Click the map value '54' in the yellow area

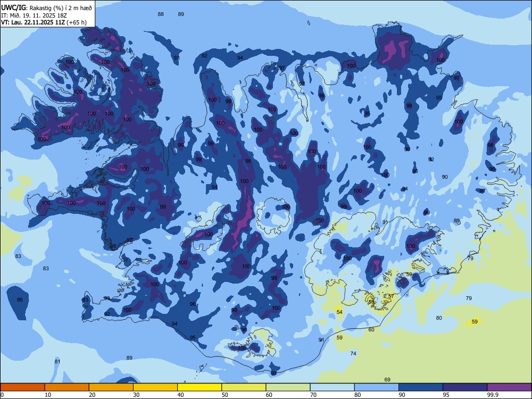[339, 312]
